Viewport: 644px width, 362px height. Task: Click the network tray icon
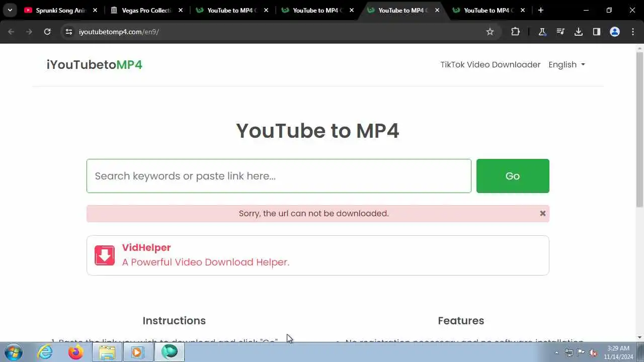569,352
